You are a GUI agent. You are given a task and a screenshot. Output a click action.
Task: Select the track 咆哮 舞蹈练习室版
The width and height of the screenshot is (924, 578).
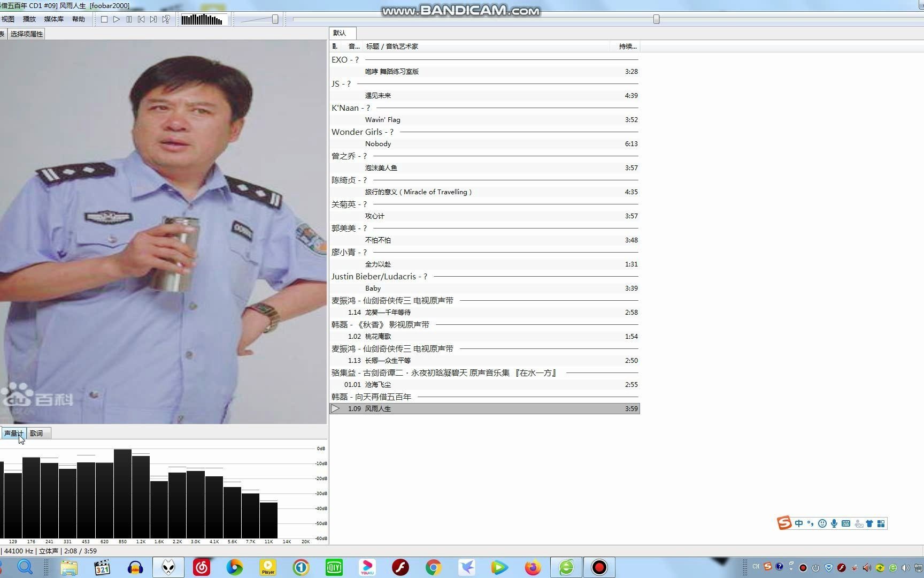point(484,71)
